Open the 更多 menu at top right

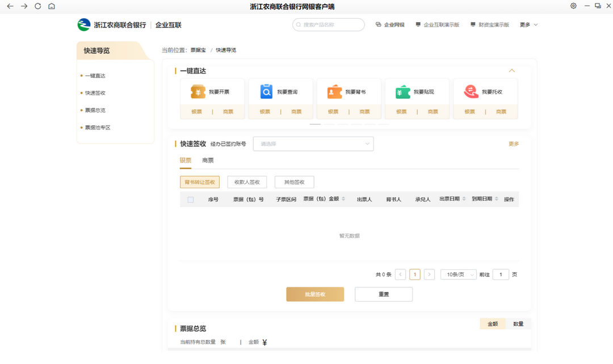[x=525, y=25]
